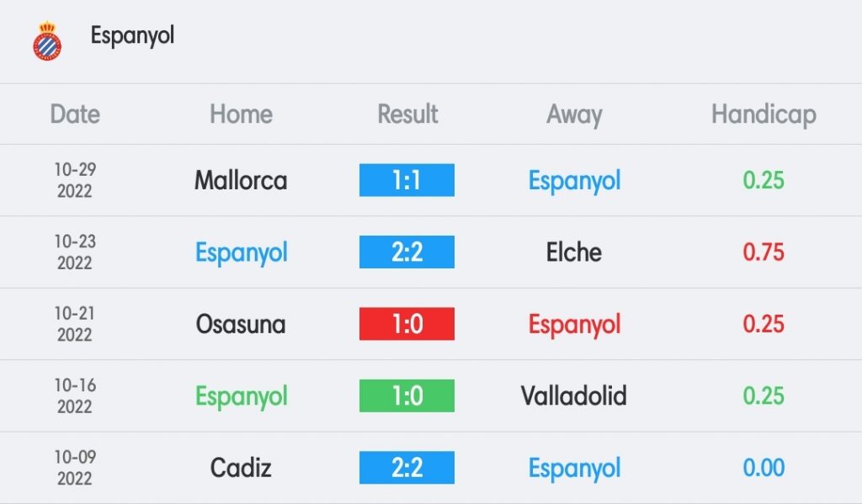Click the green 1:0 score badge
Screen dimensions: 862x504
point(407,395)
